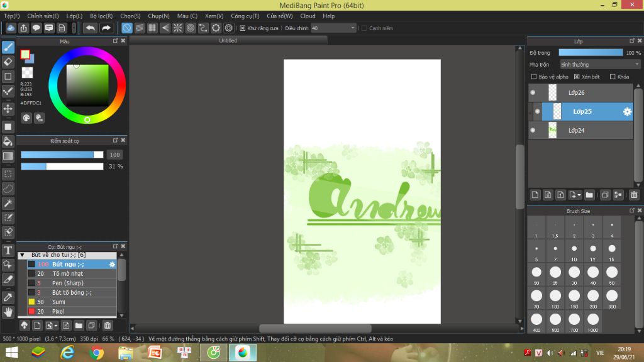
Task: Select the Eyedropper tool
Action: 8,297
